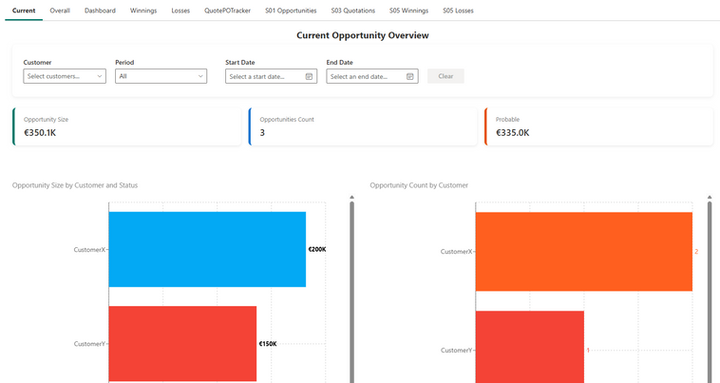Viewport: 720px width, 383px height.
Task: Open the S03 Quotations tab
Action: coord(353,11)
